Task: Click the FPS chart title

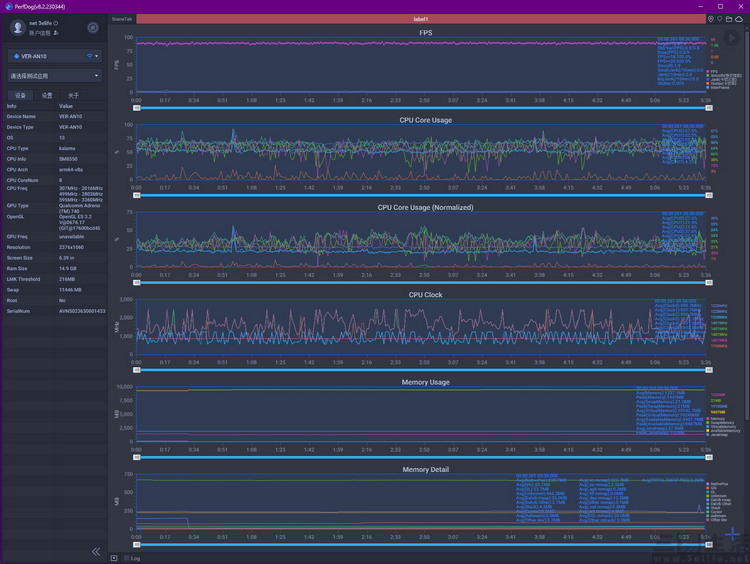Action: (x=426, y=33)
